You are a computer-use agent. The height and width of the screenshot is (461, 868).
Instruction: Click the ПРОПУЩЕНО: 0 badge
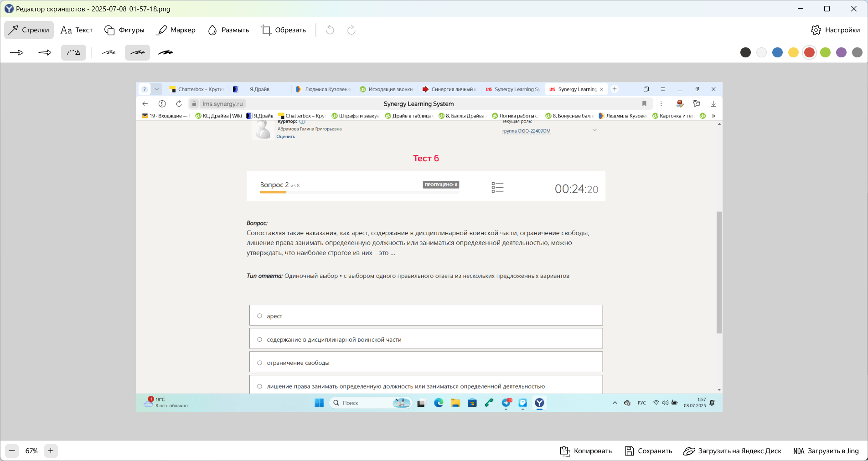pos(441,184)
